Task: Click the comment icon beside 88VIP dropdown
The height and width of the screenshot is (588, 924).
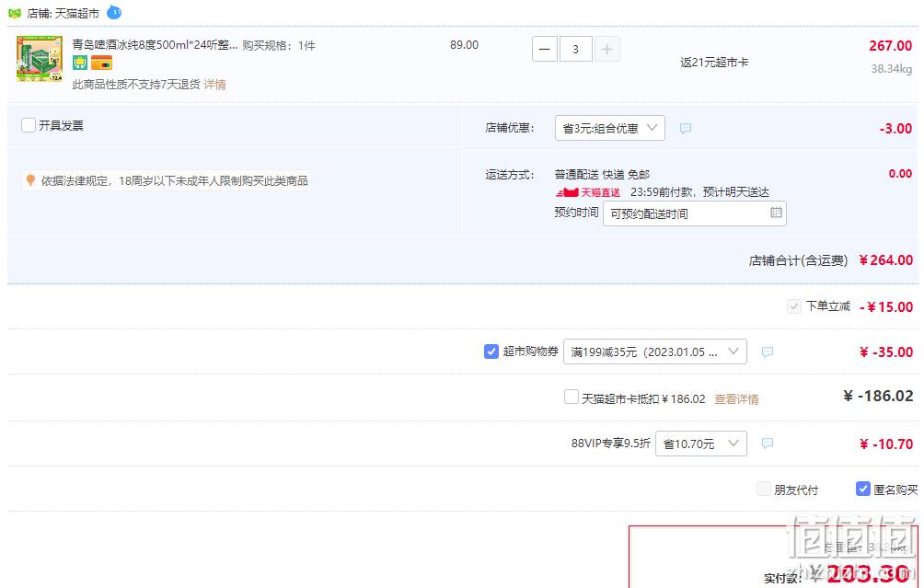Action: pos(768,443)
